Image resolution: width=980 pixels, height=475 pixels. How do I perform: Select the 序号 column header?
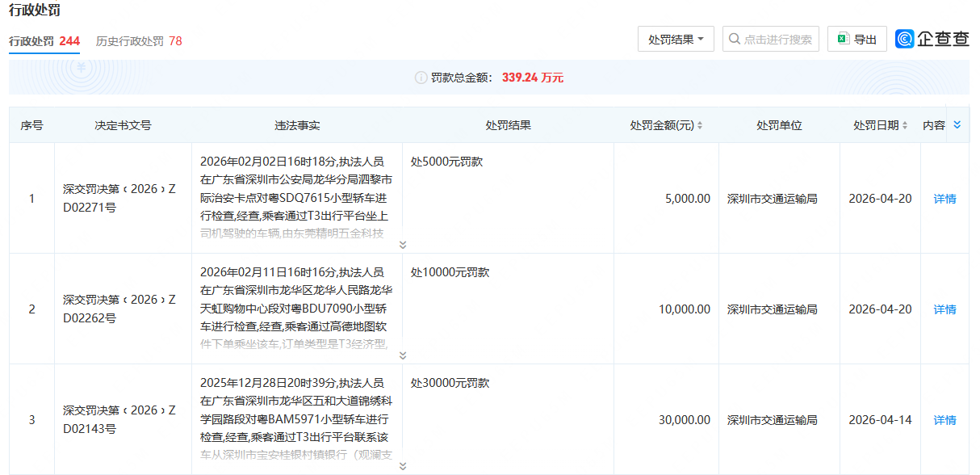31,124
